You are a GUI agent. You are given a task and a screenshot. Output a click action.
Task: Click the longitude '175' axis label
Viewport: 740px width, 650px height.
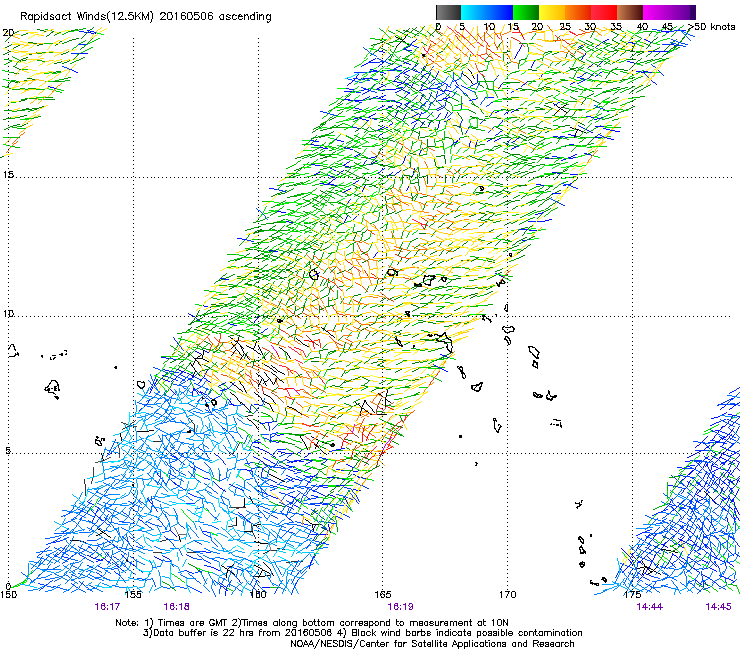coord(632,594)
